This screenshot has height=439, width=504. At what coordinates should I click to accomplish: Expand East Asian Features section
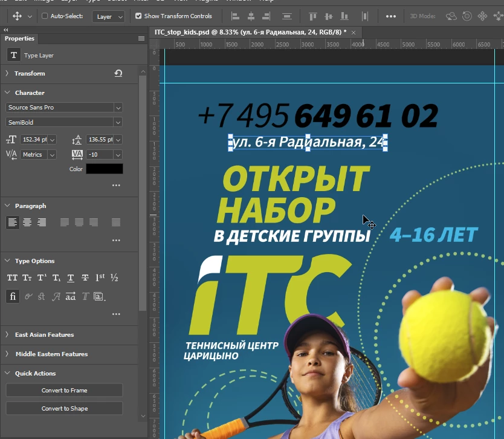point(7,334)
